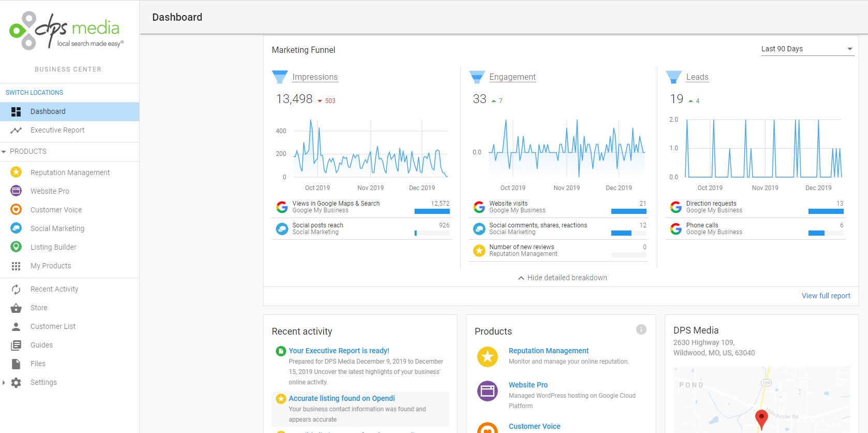Image resolution: width=868 pixels, height=433 pixels.
Task: Click Switch Locations link
Action: (34, 93)
